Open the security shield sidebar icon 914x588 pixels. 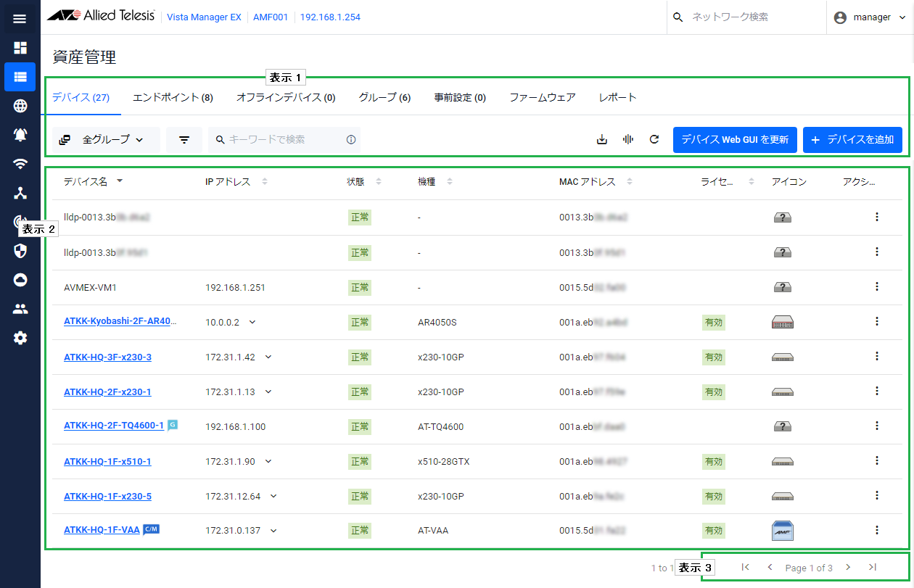(x=20, y=251)
